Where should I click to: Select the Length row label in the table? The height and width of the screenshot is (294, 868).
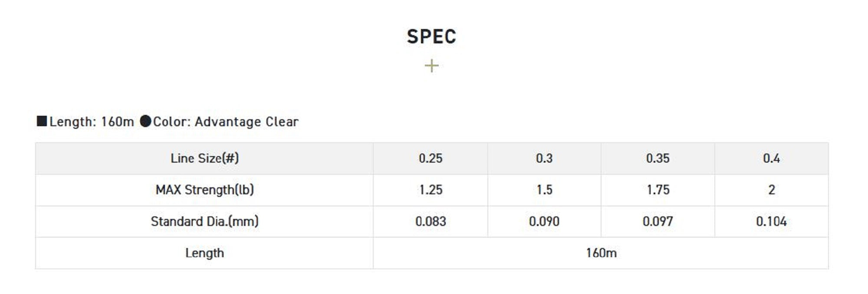(204, 253)
